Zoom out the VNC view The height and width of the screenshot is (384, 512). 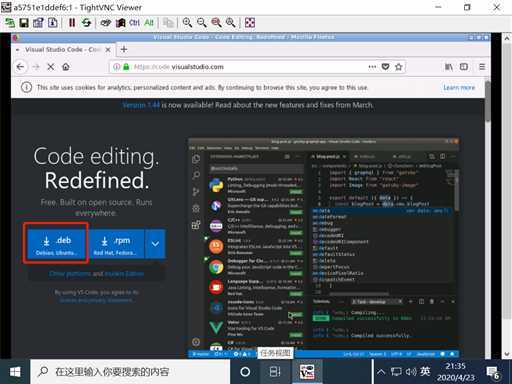pyautogui.click(x=202, y=23)
